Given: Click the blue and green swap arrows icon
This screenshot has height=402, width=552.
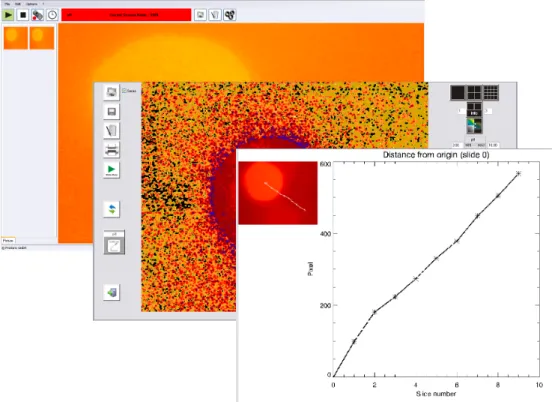Looking at the screenshot, I should [x=112, y=209].
